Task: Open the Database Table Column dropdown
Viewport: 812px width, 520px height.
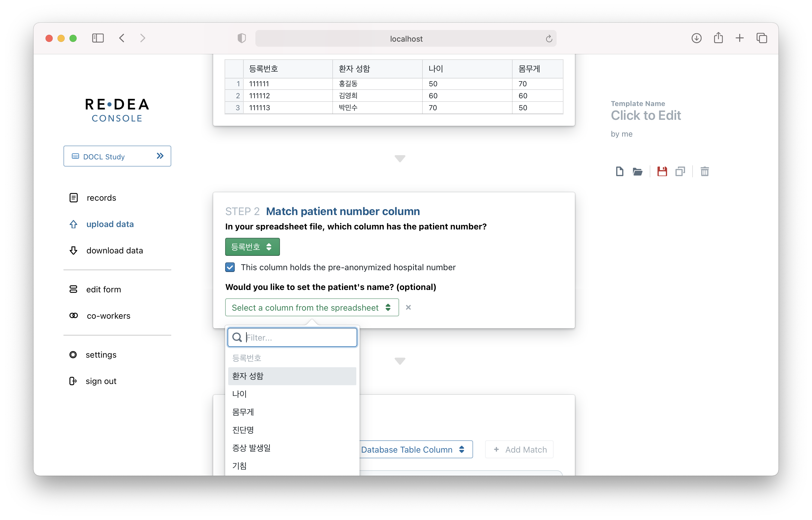Action: [x=412, y=449]
